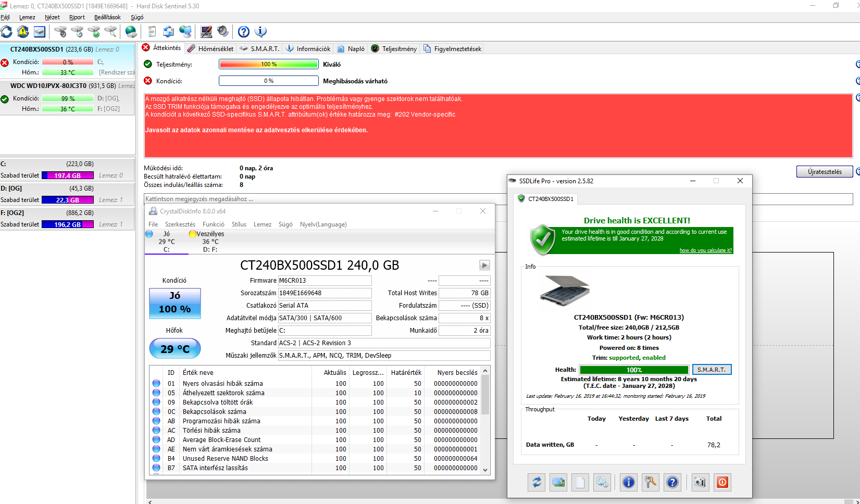Click the disk with clock icon
The width and height of the screenshot is (860, 504).
[77, 32]
